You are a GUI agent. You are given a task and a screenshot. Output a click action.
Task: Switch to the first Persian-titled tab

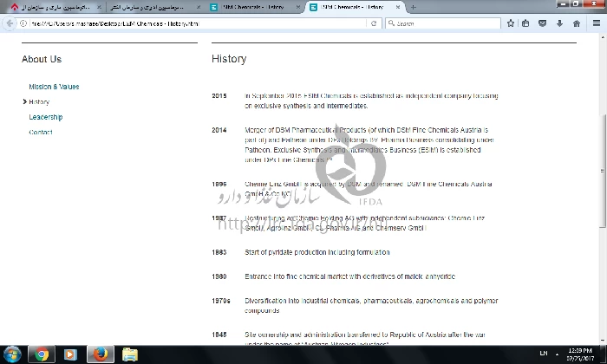pyautogui.click(x=54, y=7)
